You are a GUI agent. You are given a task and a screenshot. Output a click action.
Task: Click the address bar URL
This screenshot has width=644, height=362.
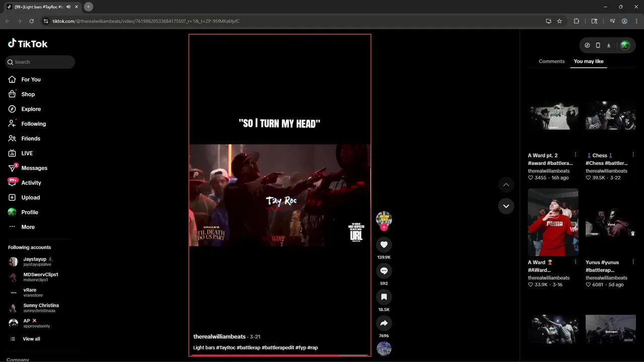[x=146, y=21]
